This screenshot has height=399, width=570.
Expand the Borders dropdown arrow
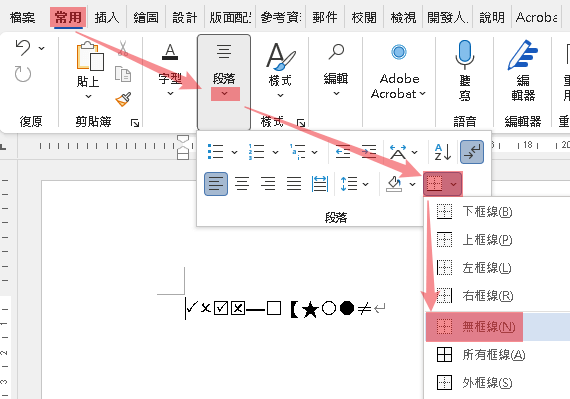[453, 184]
